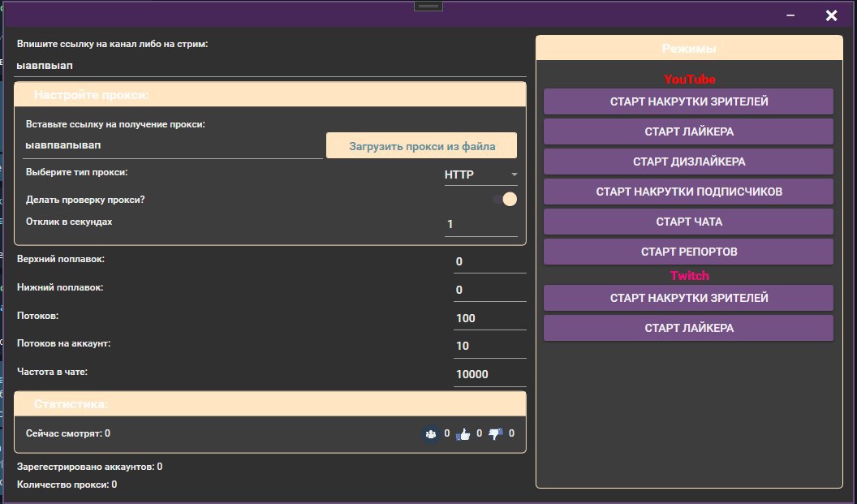The image size is (857, 504).
Task: Click Впишите ссылку на канал label
Action: coord(113,44)
